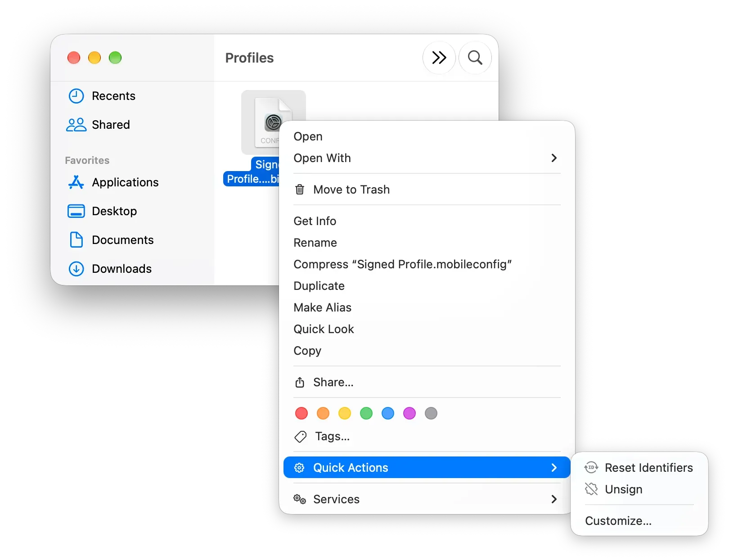Click the Profiles window title
The height and width of the screenshot is (560, 729).
tap(249, 58)
